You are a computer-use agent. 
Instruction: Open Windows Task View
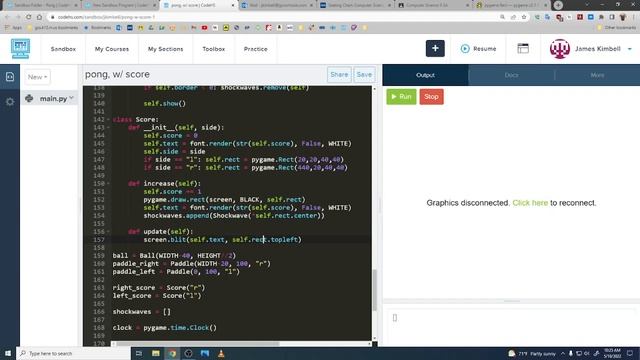[x=139, y=353]
